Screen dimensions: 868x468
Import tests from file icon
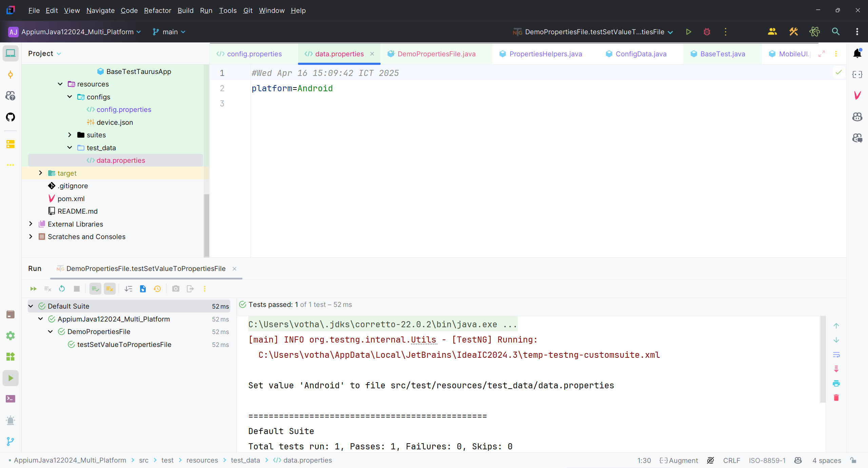click(x=143, y=289)
